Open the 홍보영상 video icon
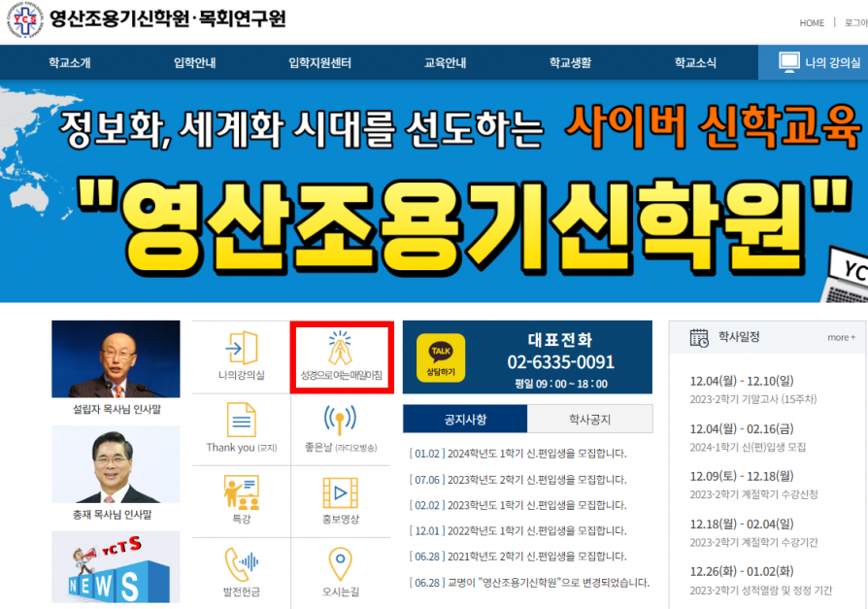The height and width of the screenshot is (609, 868). click(341, 492)
